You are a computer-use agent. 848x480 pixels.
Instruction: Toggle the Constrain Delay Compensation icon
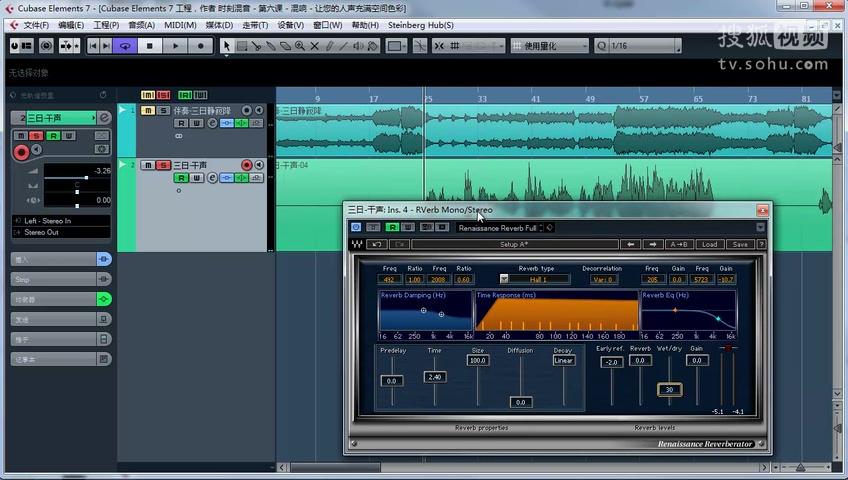click(x=47, y=46)
